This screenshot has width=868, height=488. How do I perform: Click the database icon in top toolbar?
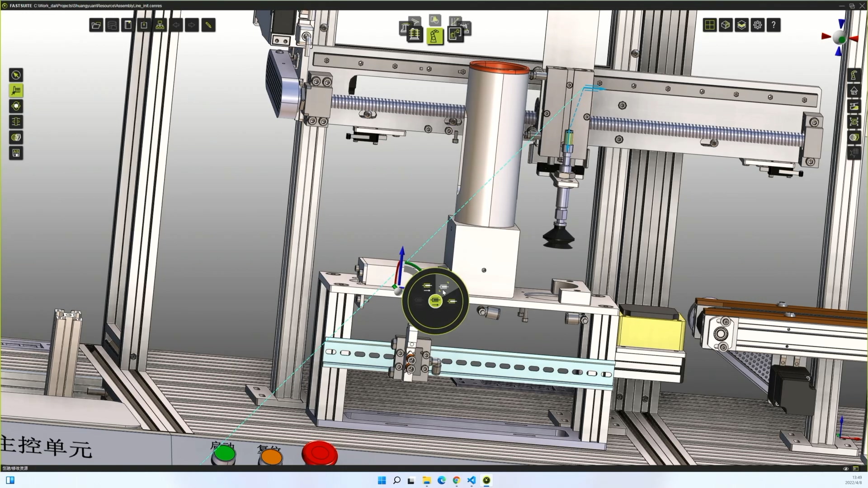tap(112, 25)
